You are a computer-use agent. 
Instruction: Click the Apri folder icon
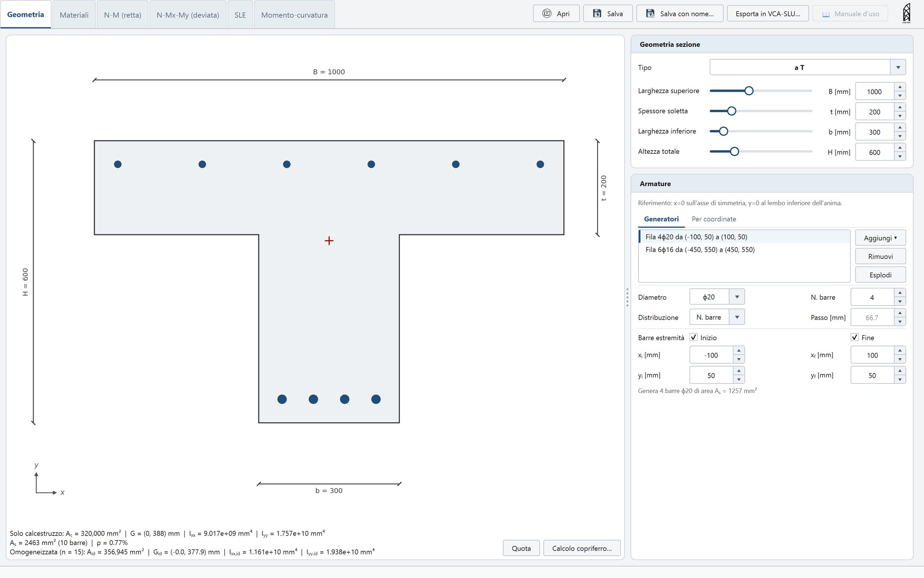click(546, 13)
